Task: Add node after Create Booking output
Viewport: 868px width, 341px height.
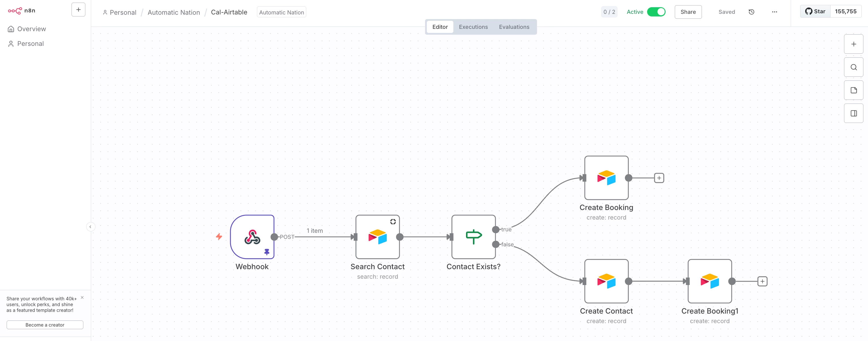Action: (659, 178)
